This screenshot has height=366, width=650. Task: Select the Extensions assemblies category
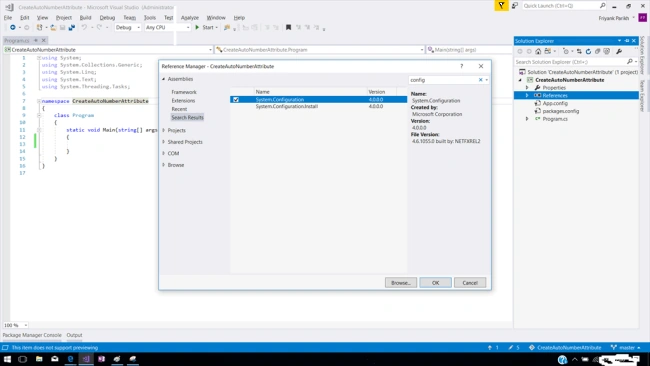[183, 101]
